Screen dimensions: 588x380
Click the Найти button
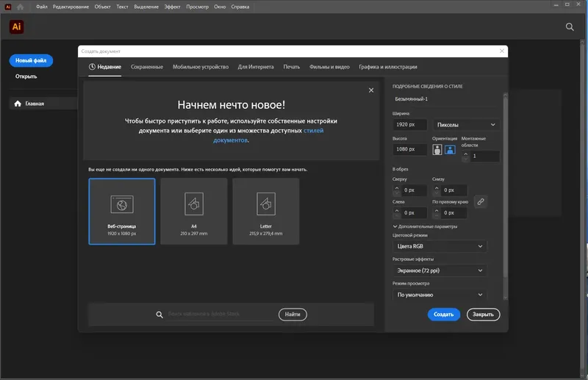click(x=293, y=315)
